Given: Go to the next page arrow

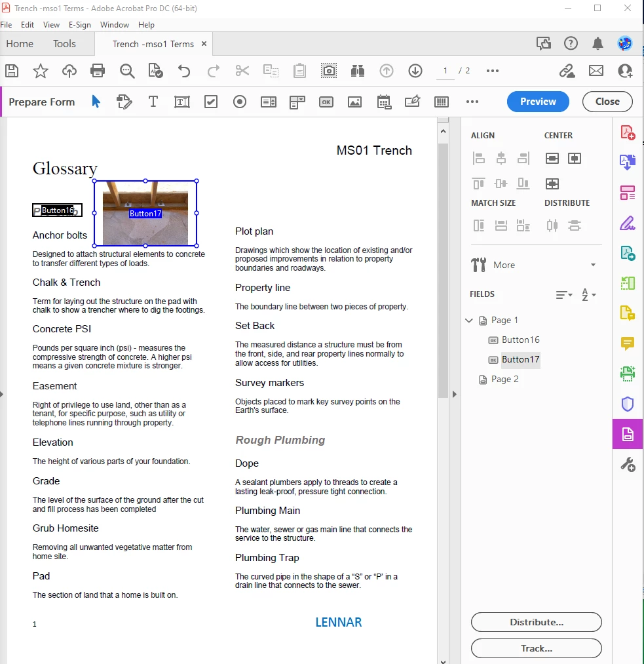Looking at the screenshot, I should (415, 71).
